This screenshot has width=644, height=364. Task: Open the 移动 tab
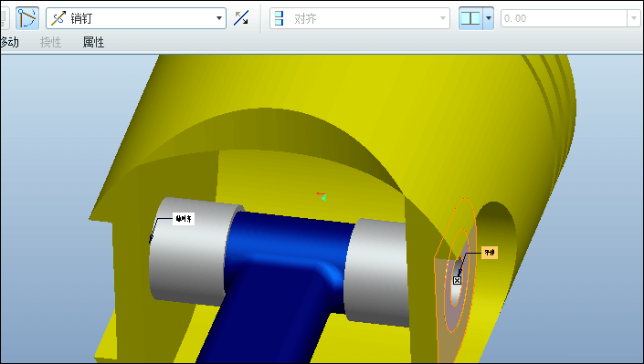9,42
